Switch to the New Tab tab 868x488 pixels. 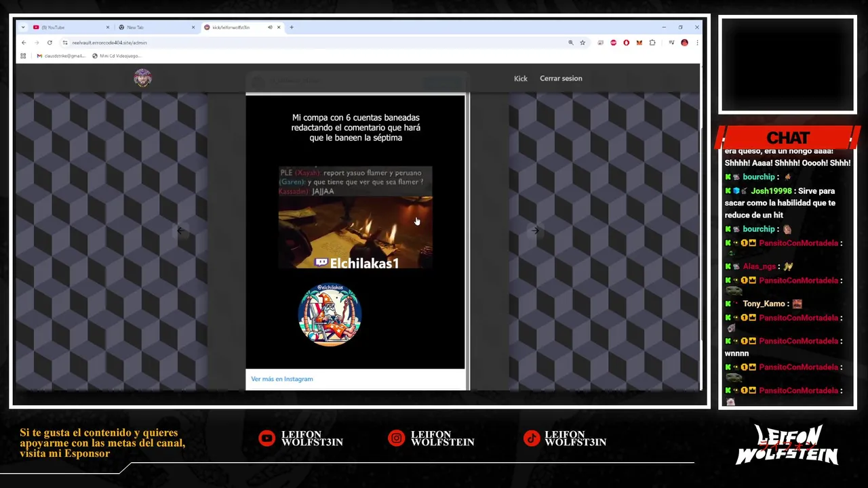point(155,27)
